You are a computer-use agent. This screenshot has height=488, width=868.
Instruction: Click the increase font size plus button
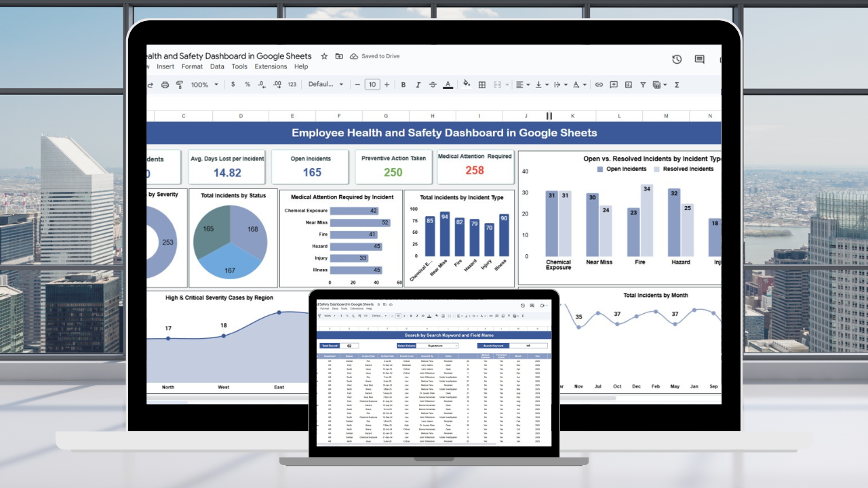click(x=387, y=85)
